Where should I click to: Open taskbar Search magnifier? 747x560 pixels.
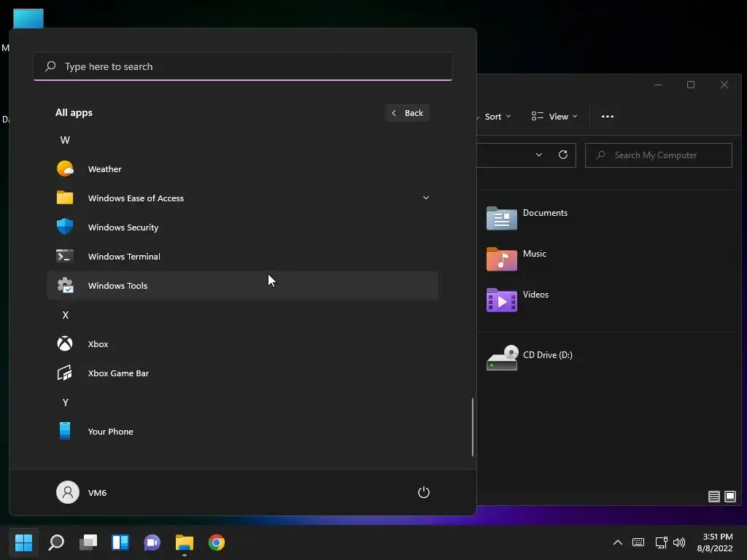[56, 542]
